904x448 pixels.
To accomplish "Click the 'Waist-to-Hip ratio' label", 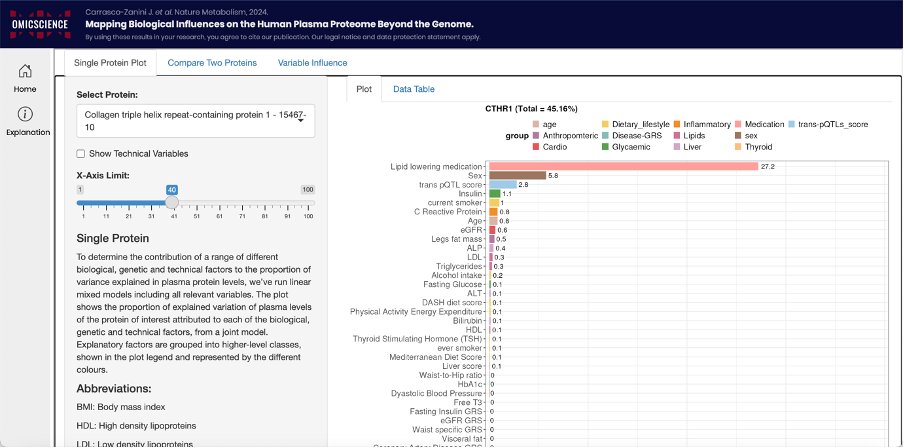I will [x=451, y=375].
